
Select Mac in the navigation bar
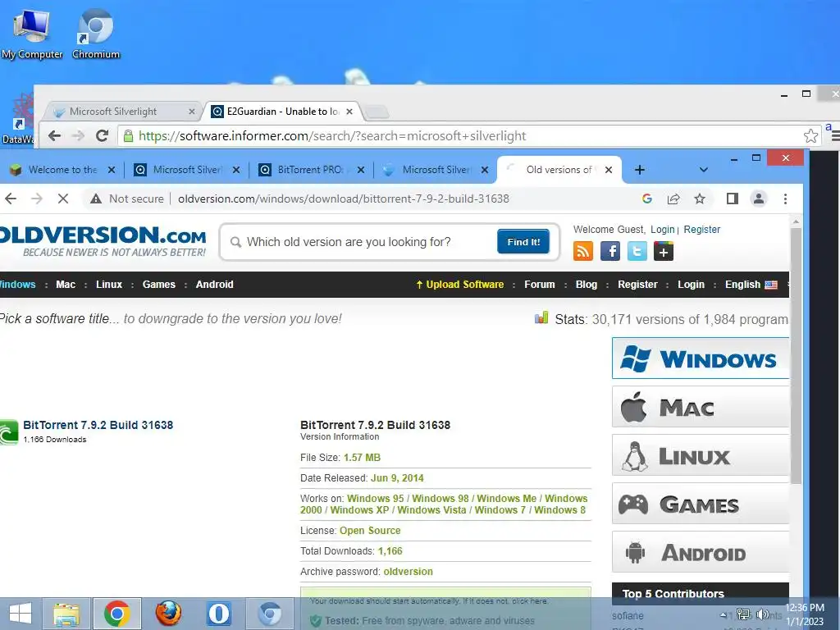[x=66, y=285]
